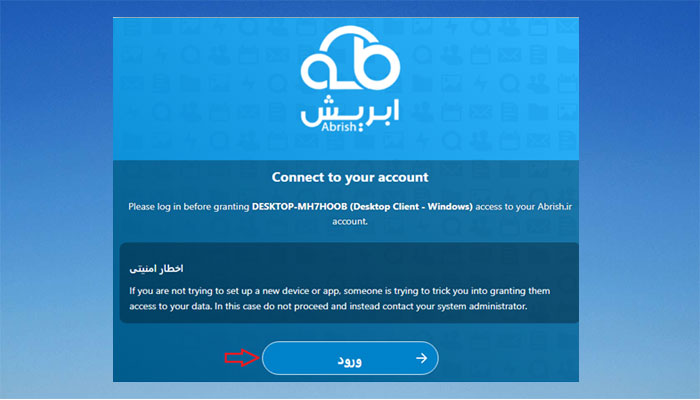
Task: Click the Abrish cloud logo
Action: [350, 79]
